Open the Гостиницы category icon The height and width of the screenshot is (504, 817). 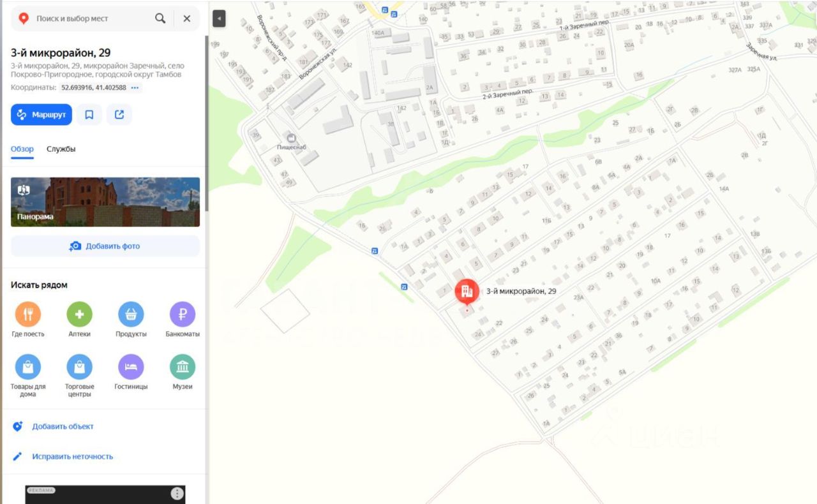point(131,367)
